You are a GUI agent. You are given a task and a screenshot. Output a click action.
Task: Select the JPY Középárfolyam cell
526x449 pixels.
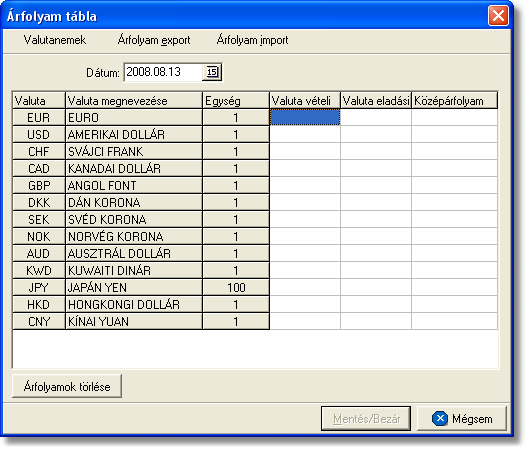pos(455,287)
